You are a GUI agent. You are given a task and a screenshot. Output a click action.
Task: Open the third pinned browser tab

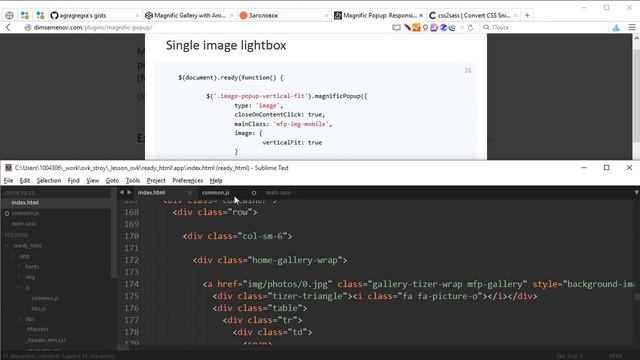[x=40, y=16]
